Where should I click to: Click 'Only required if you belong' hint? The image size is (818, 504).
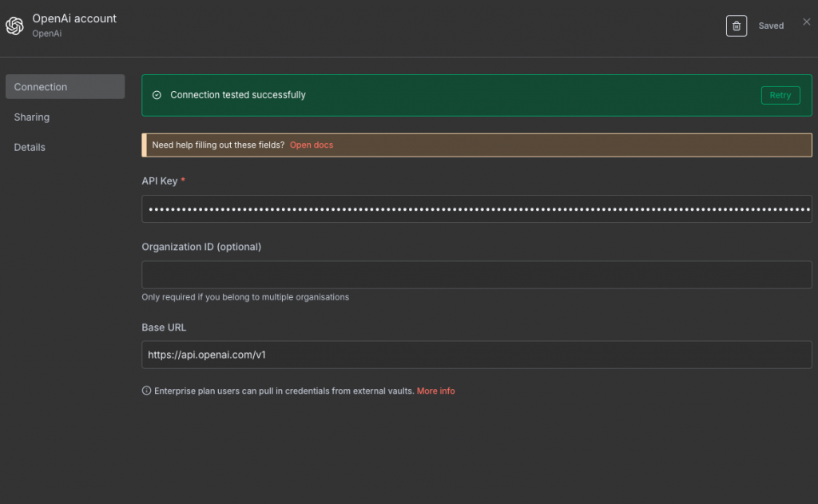point(245,297)
